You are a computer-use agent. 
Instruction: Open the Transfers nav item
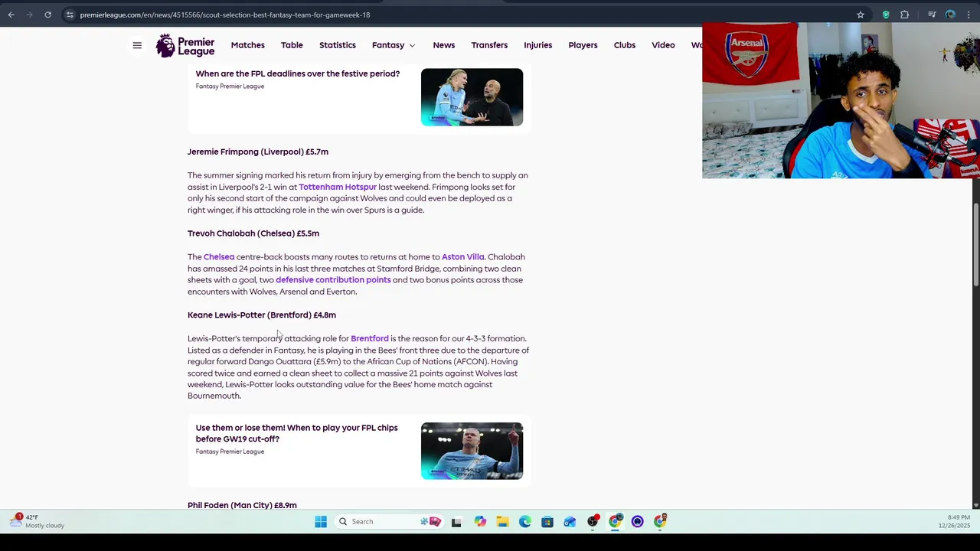coord(489,45)
